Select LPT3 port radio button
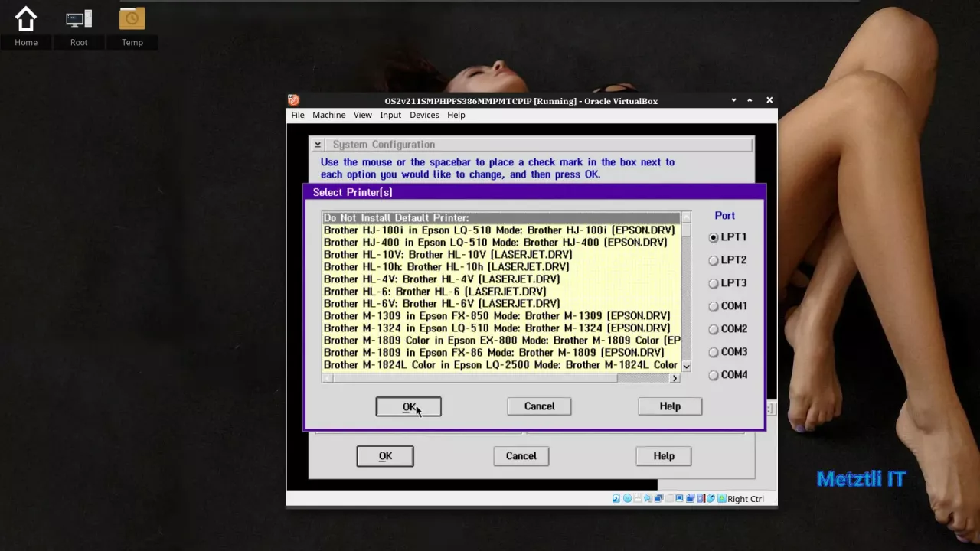The image size is (980, 551). point(713,283)
